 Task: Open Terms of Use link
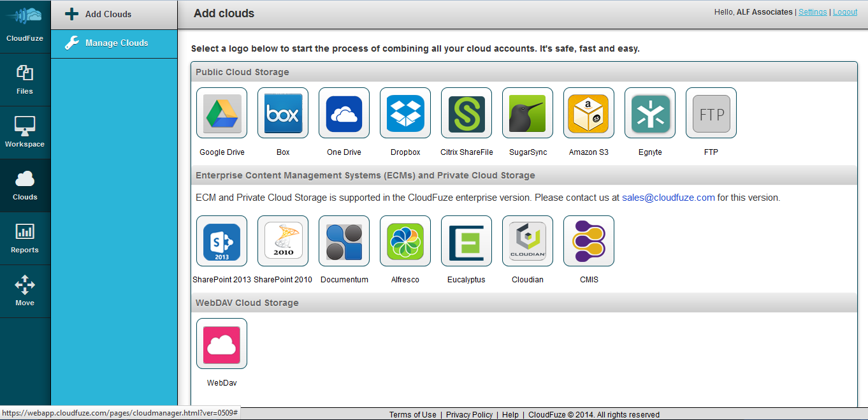pos(413,414)
